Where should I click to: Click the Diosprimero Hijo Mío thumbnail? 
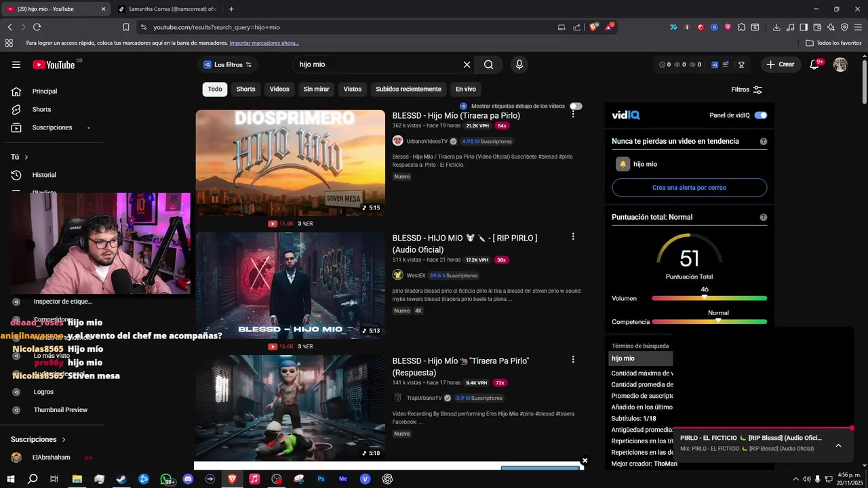tap(290, 163)
